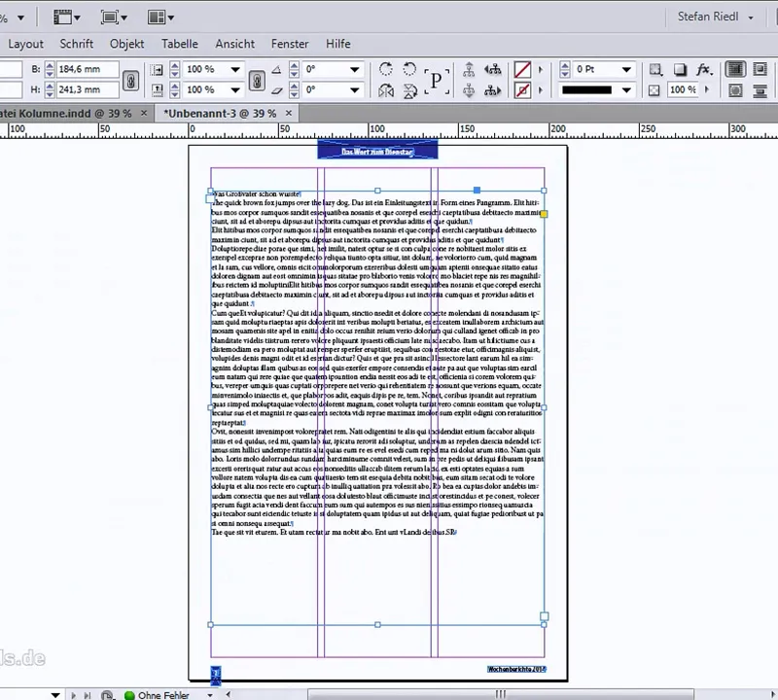Open the stroke style dropdown
The width and height of the screenshot is (778, 700).
(626, 90)
